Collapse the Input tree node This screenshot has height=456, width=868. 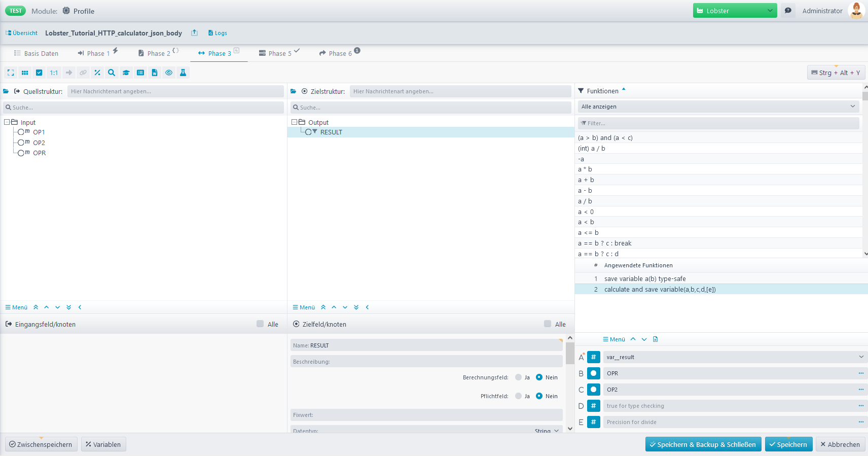(7, 122)
